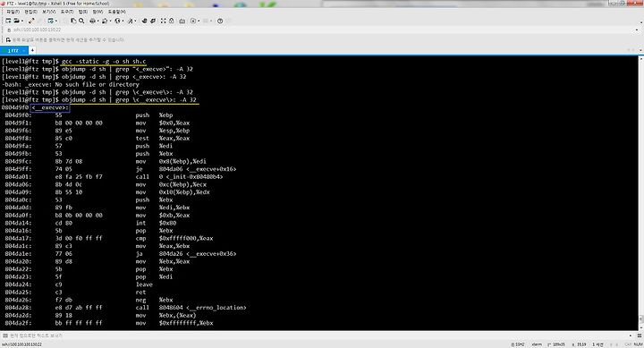The width and height of the screenshot is (644, 348).
Task: Open the File (파일) menu
Action: click(x=13, y=12)
